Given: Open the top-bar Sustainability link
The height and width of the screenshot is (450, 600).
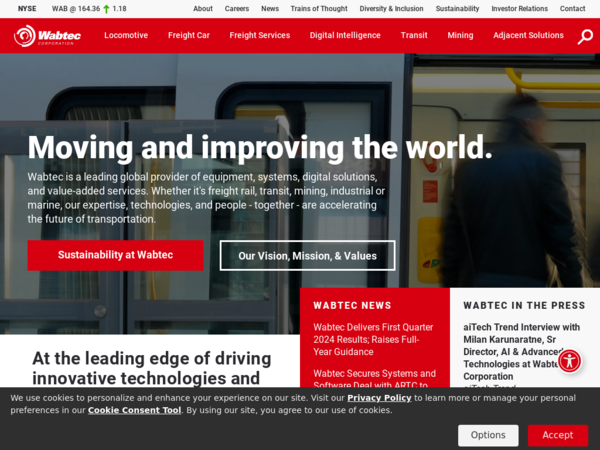Looking at the screenshot, I should pos(457,8).
